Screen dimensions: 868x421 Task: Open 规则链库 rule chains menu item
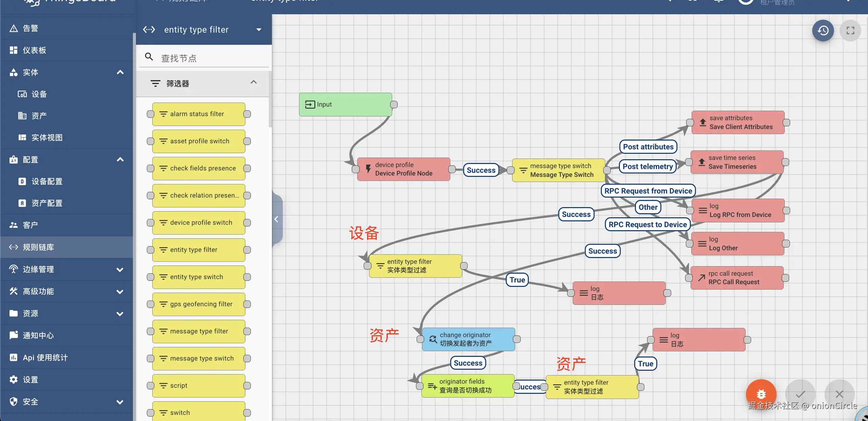(x=38, y=247)
